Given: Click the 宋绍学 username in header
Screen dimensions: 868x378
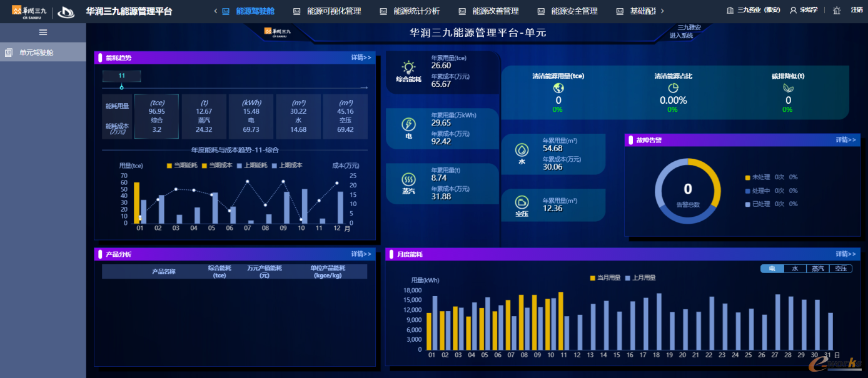Looking at the screenshot, I should (809, 11).
